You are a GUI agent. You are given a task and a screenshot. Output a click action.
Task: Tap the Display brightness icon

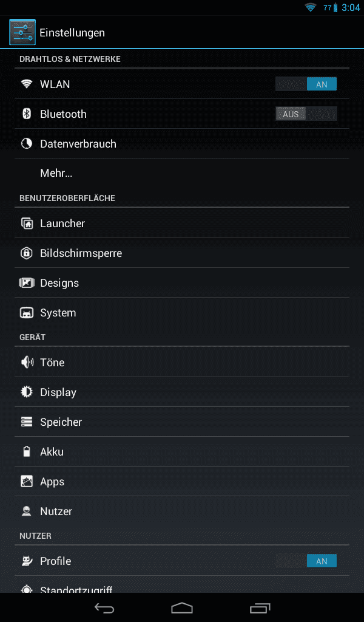(x=27, y=392)
